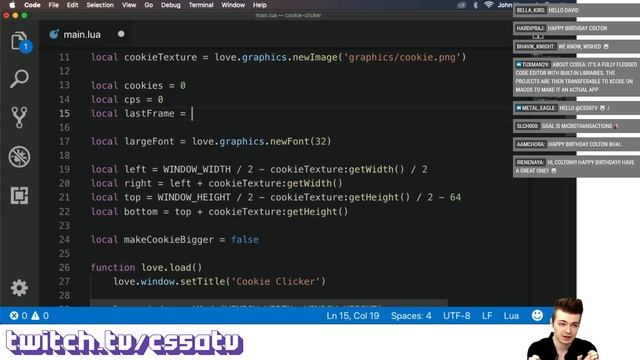640x360 pixels.
Task: Open the Search magnifier in activity bar
Action: 19,79
